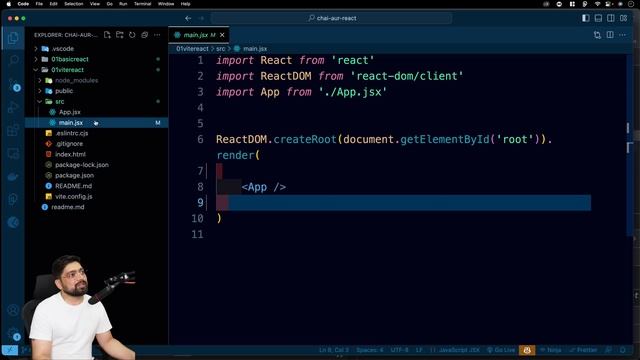This screenshot has width=640, height=360.
Task: Open the Terminal menu
Action: click(x=142, y=4)
